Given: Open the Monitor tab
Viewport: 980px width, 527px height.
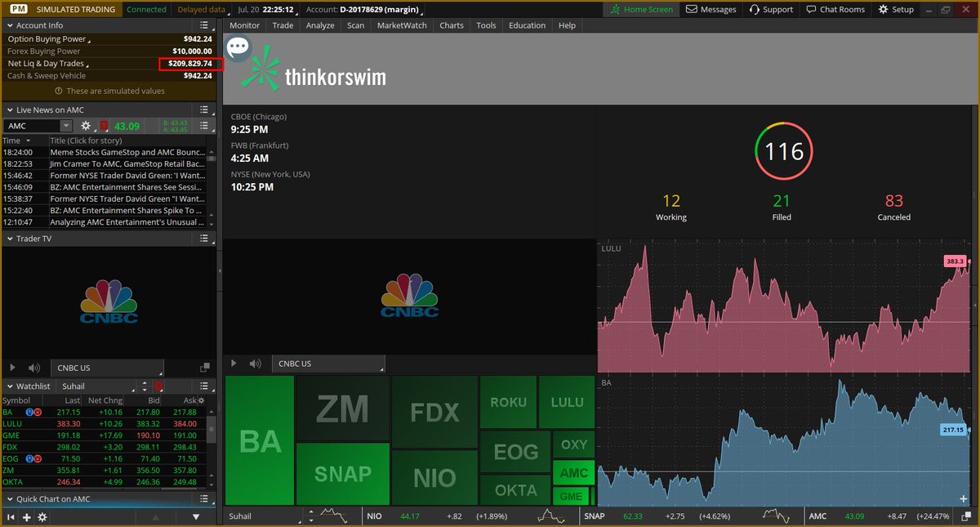Looking at the screenshot, I should click(x=244, y=25).
